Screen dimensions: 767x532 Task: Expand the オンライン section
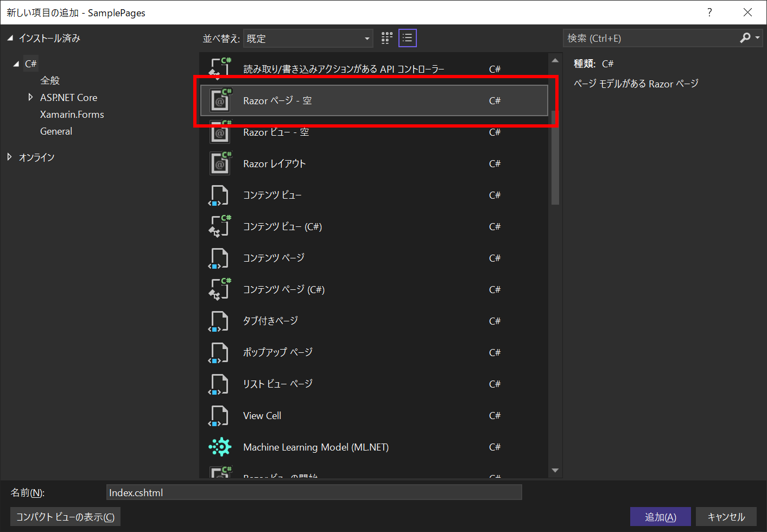(x=9, y=157)
